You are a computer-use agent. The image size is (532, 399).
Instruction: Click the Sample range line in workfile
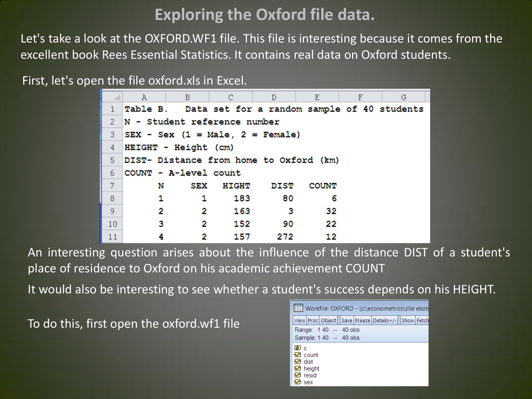coord(327,338)
